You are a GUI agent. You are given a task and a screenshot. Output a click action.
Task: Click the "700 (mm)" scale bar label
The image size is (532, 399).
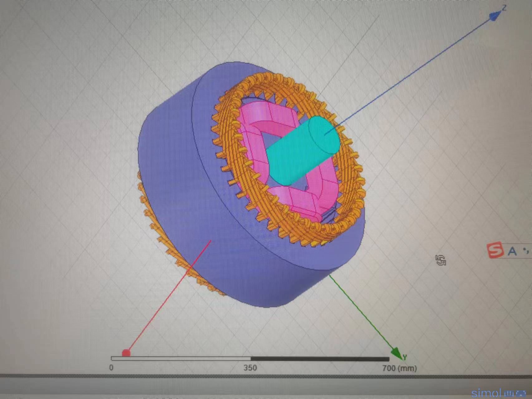[x=399, y=368]
